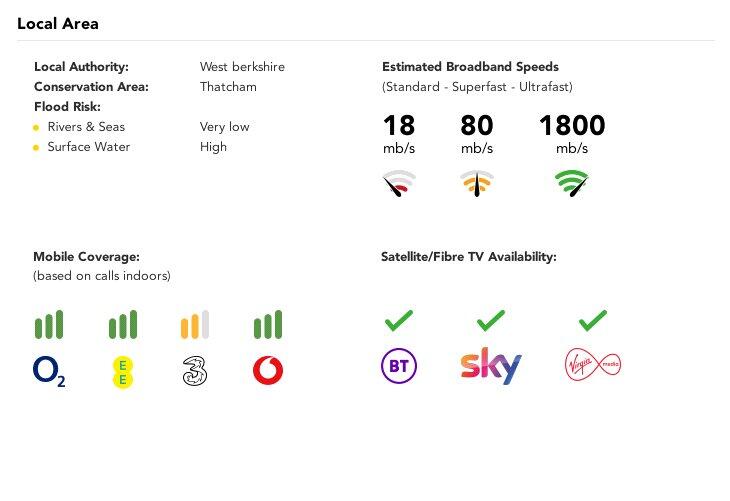This screenshot has width=730, height=501.
Task: Click the West berkshire local authority text
Action: click(x=242, y=67)
